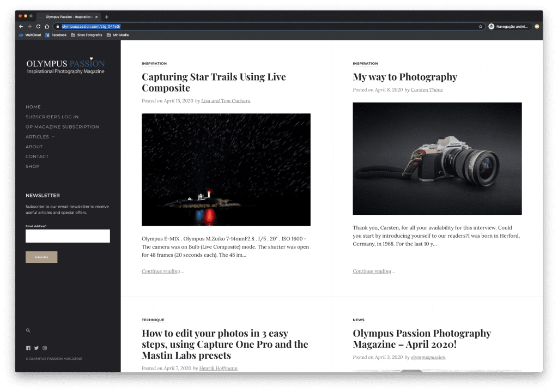The image size is (558, 392).
Task: Open Capturing Star Trails article title
Action: click(x=214, y=82)
